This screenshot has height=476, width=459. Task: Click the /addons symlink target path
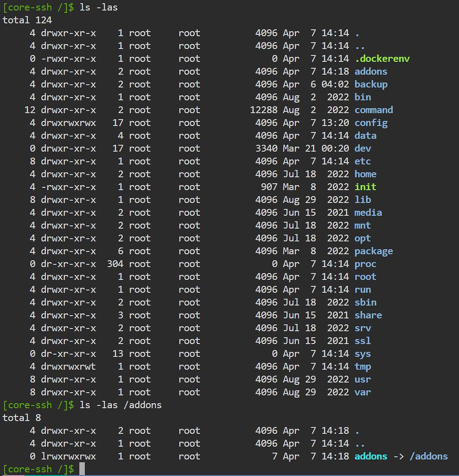pyautogui.click(x=428, y=456)
